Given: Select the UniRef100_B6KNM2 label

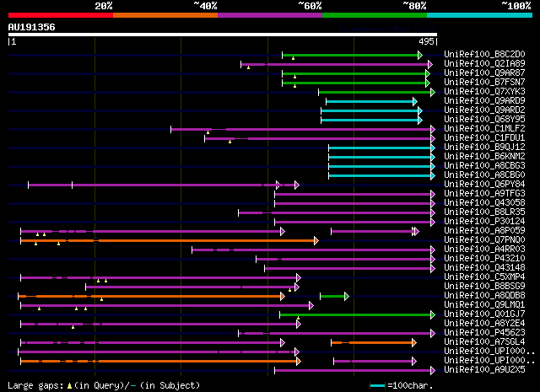Looking at the screenshot, I should click(x=484, y=156).
